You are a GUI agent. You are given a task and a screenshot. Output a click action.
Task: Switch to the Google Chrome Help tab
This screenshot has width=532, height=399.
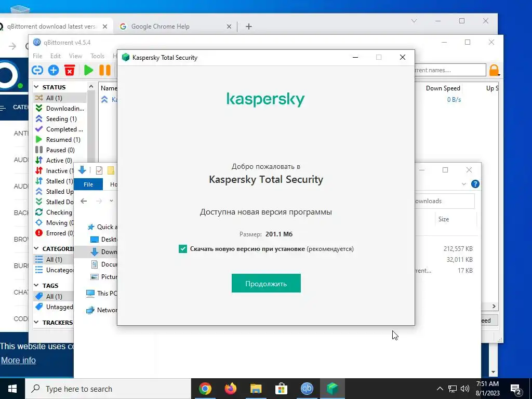175,26
